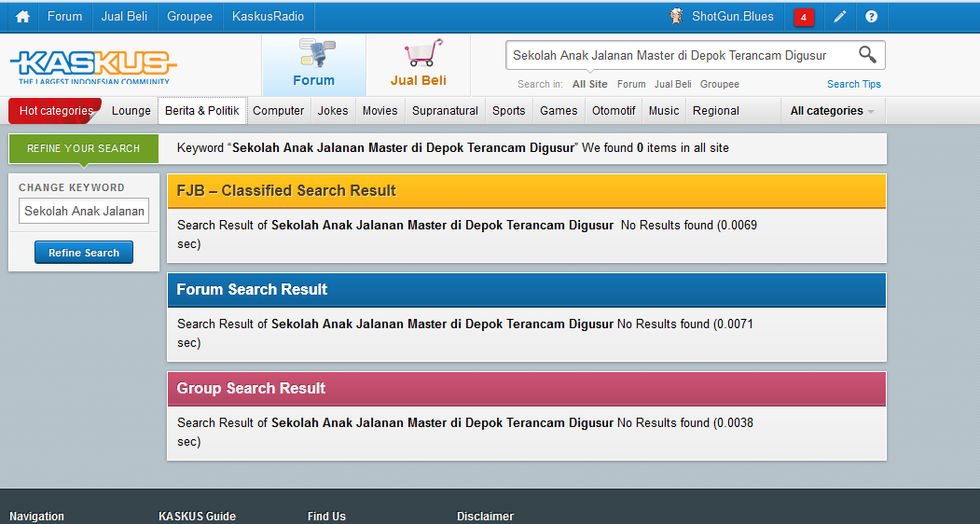The height and width of the screenshot is (524, 980).
Task: Open KaskusRadio in the top bar
Action: point(269,16)
